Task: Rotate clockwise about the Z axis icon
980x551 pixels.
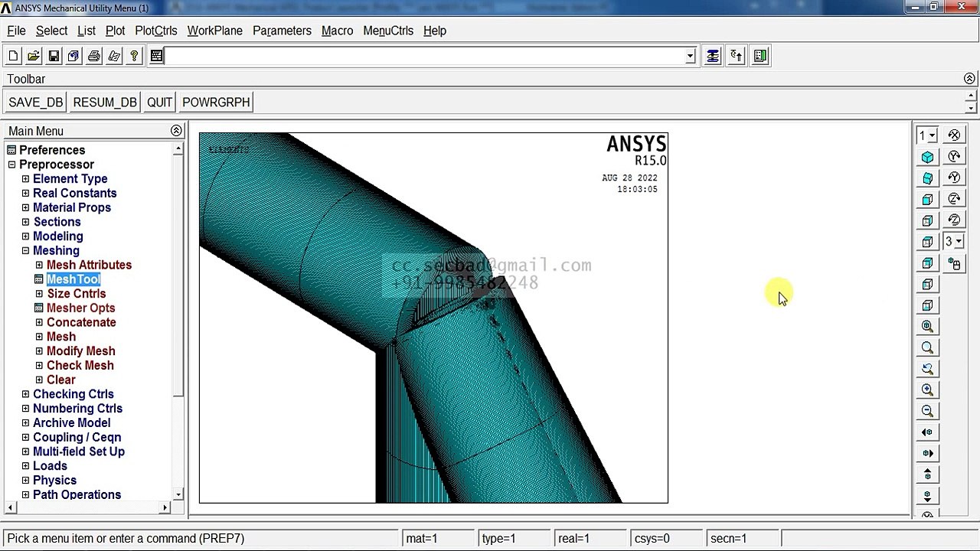Action: (954, 199)
